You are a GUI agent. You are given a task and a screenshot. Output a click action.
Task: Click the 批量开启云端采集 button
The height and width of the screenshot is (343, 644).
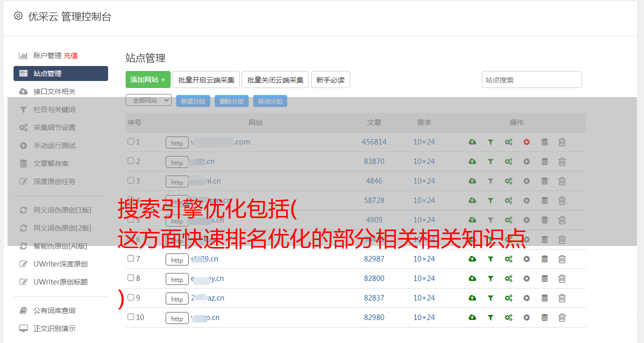(206, 79)
